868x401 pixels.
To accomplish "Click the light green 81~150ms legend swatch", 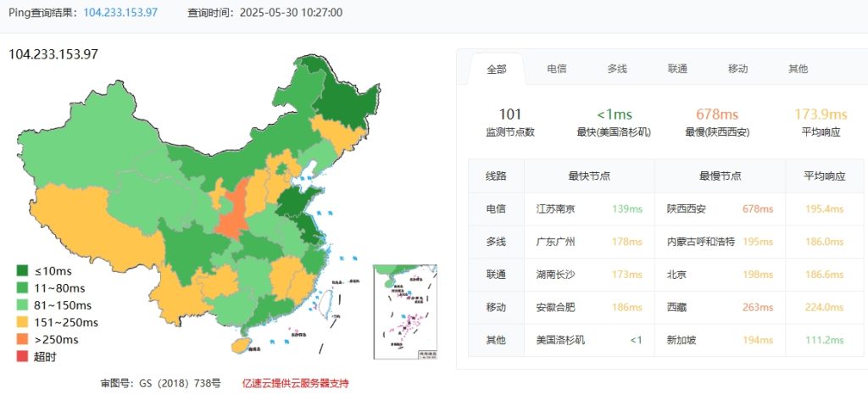I will [x=23, y=305].
